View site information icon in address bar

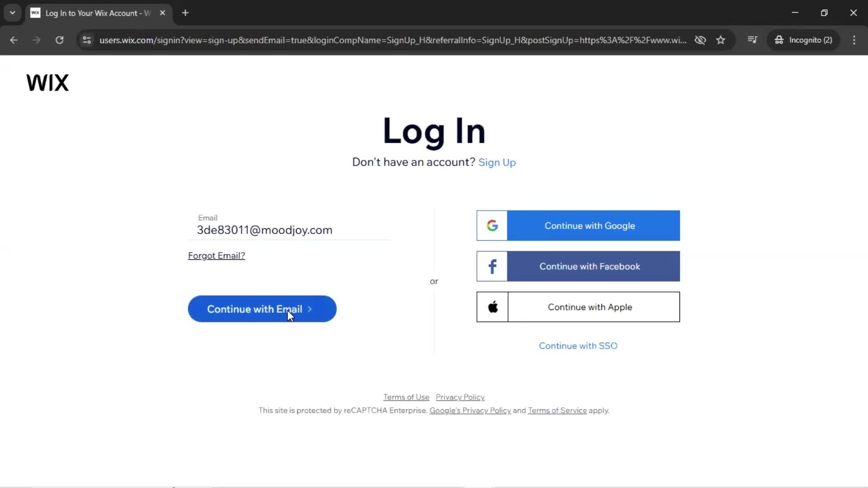87,40
